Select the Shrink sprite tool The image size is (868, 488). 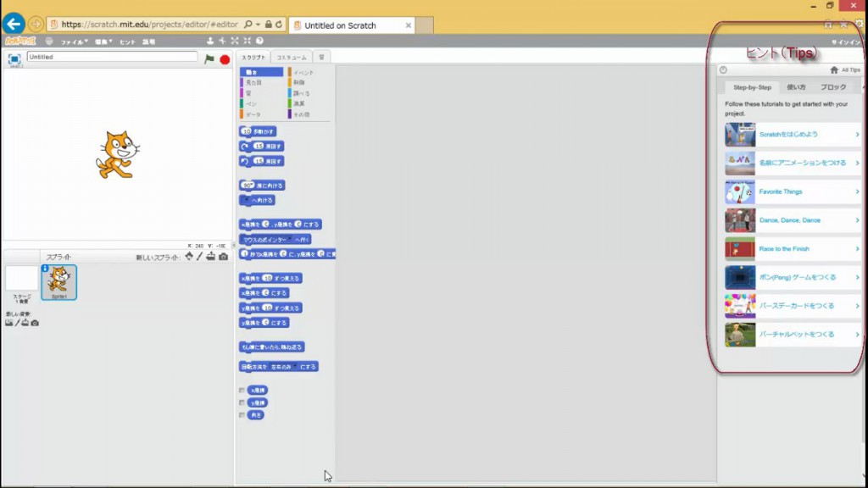pyautogui.click(x=247, y=41)
